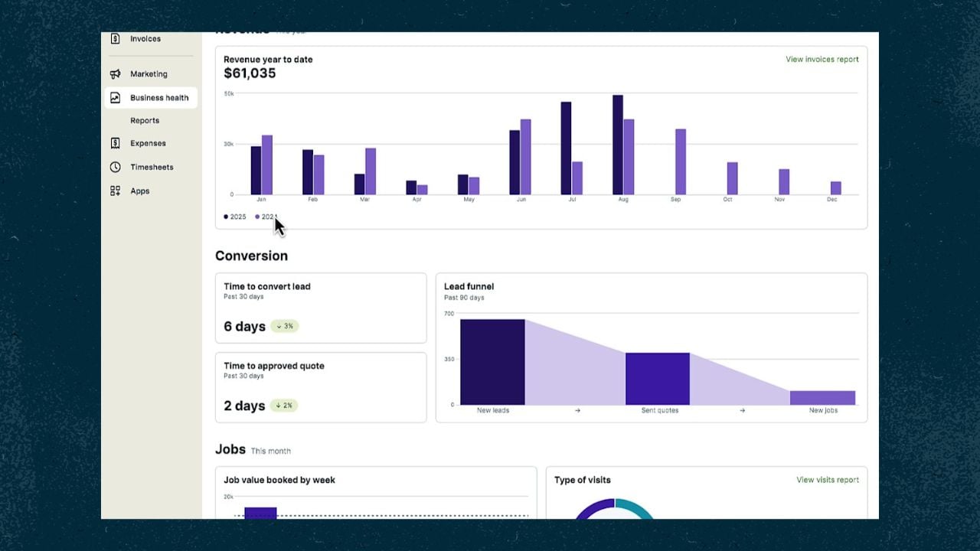Open Reports under Business health

coord(145,121)
